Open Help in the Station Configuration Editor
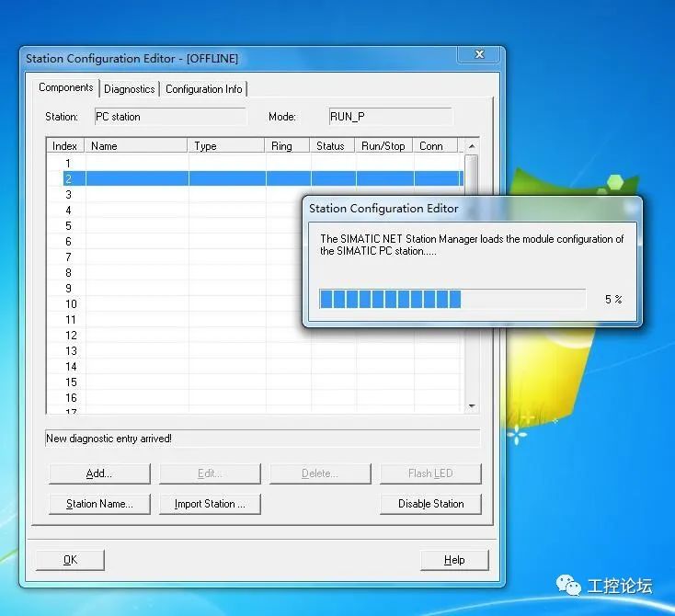Screen dimensions: 675x616 click(454, 560)
